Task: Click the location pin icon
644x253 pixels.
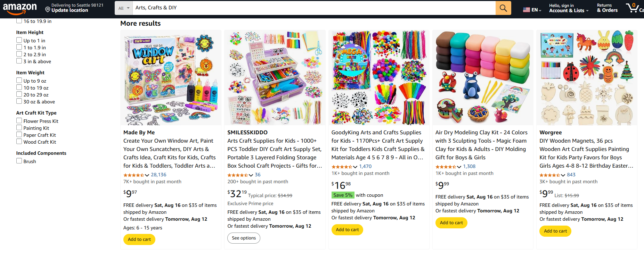Action: click(48, 9)
